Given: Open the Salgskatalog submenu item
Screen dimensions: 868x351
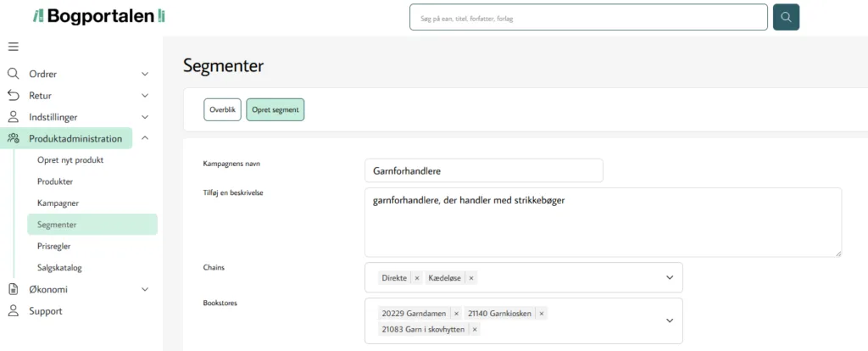Looking at the screenshot, I should click(x=59, y=267).
